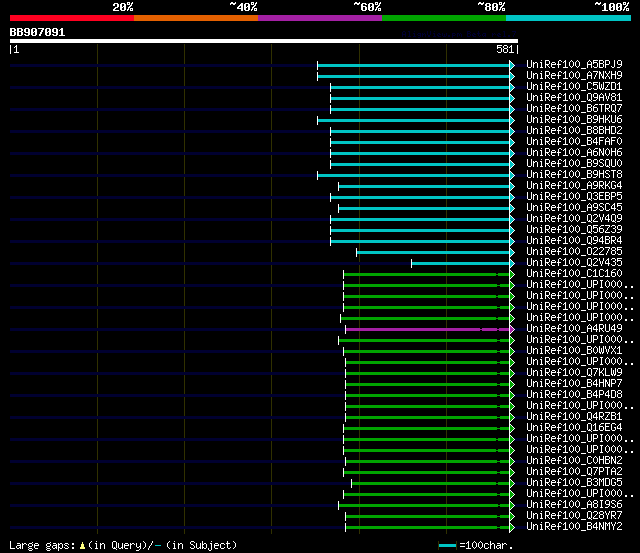Screen dimensions: 640x553
Task: Click the cyan ~100% legend color bar
Action: [569, 18]
